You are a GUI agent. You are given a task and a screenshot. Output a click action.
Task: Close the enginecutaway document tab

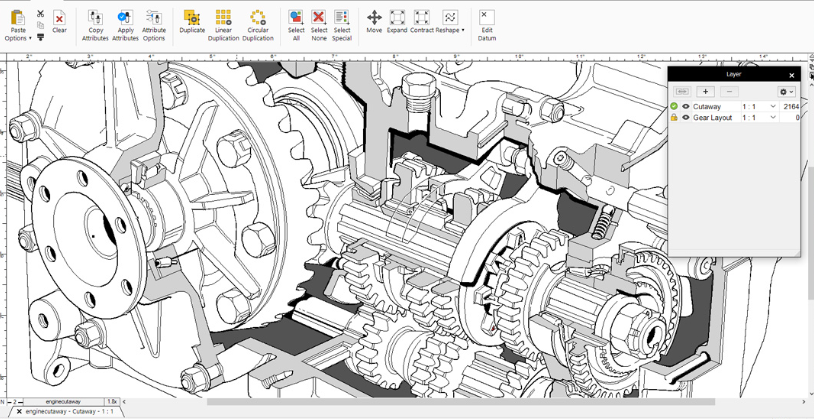19,412
